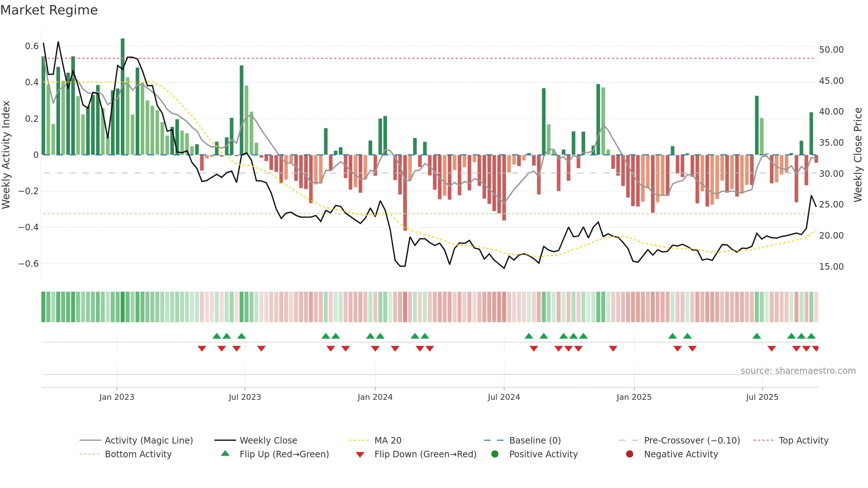The height and width of the screenshot is (488, 868).
Task: Click the Jan 2024 x-axis label
Action: point(375,397)
